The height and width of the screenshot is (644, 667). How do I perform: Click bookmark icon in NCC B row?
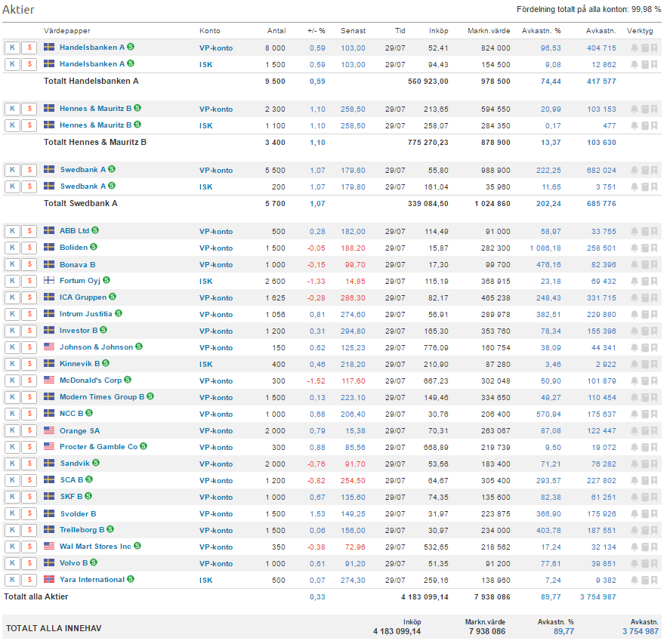654,414
